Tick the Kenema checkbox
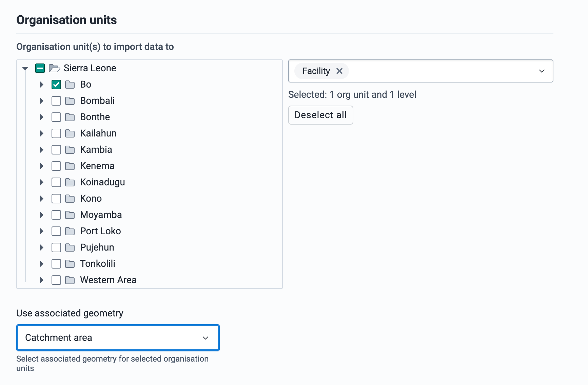Screen dimensions: 588x385 [x=56, y=166]
